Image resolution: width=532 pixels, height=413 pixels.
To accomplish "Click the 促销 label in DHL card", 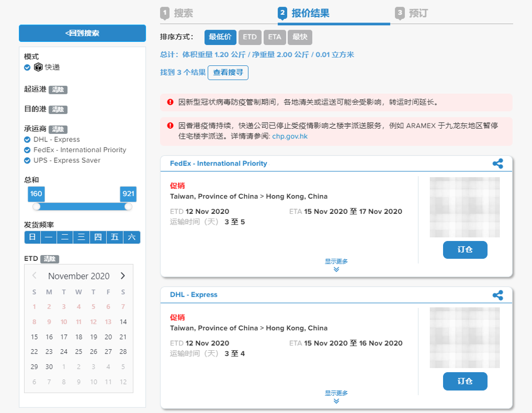I will click(x=177, y=318).
